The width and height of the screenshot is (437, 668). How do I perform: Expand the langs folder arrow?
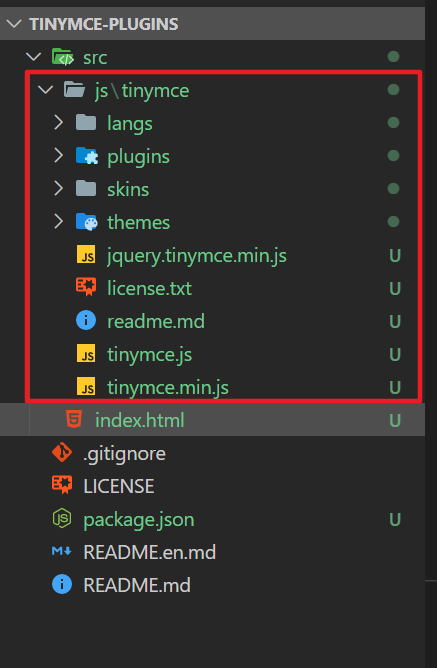pos(59,123)
